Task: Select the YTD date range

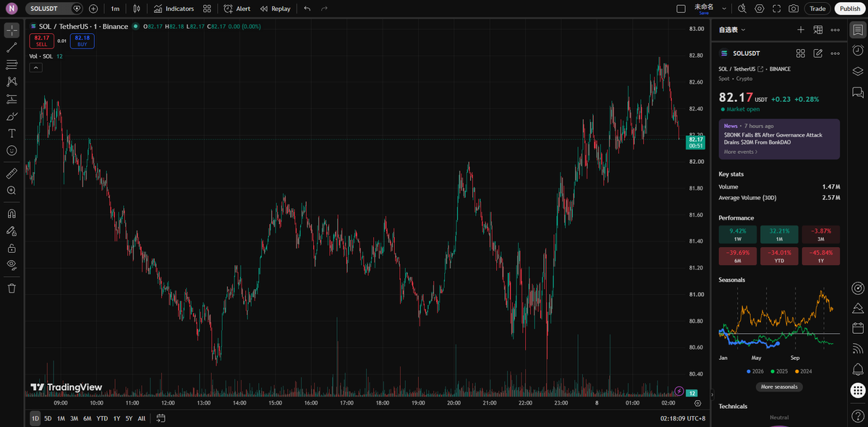Action: tap(102, 418)
